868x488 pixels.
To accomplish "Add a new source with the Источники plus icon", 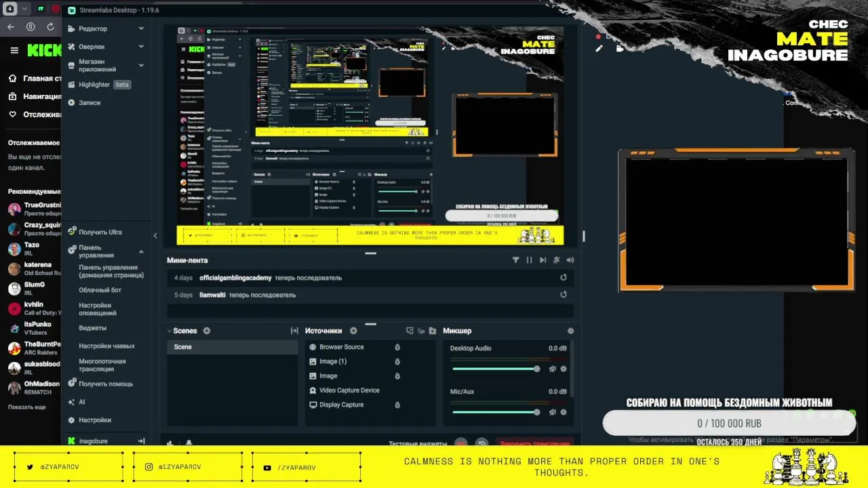I will pos(353,331).
